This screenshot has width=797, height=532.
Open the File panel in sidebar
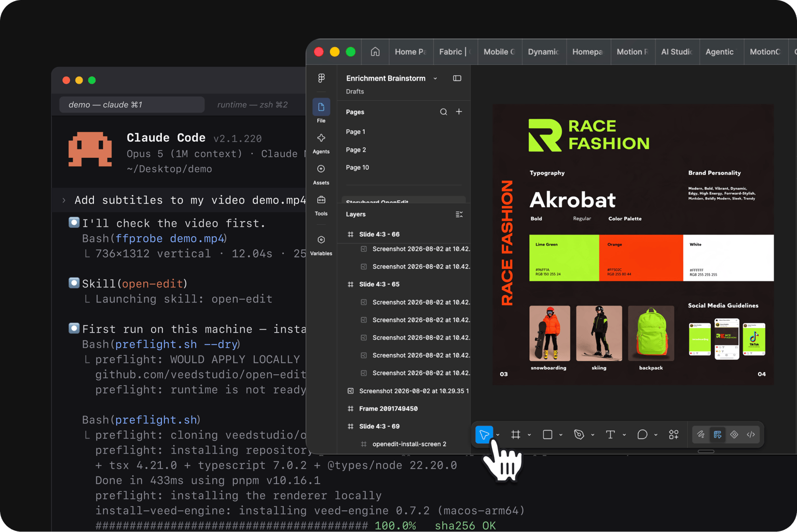tap(321, 112)
